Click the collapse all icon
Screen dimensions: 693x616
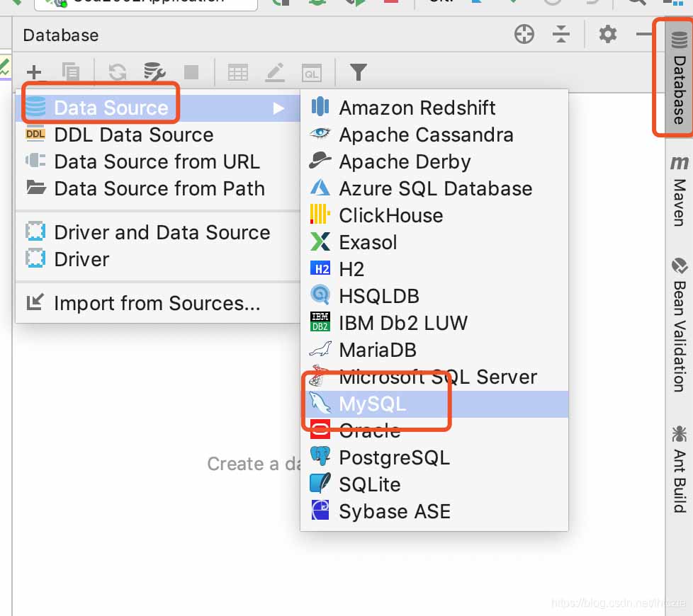click(x=561, y=34)
